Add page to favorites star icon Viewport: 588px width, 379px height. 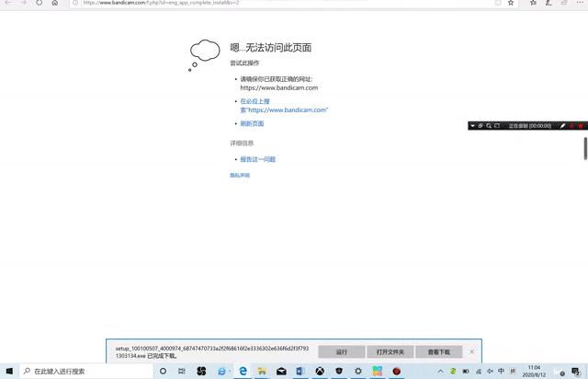coord(511,3)
